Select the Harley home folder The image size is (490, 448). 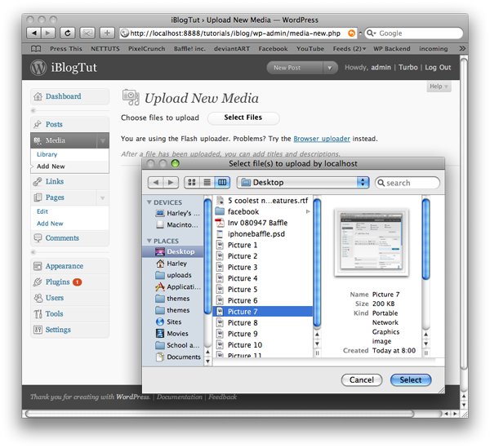click(x=173, y=264)
